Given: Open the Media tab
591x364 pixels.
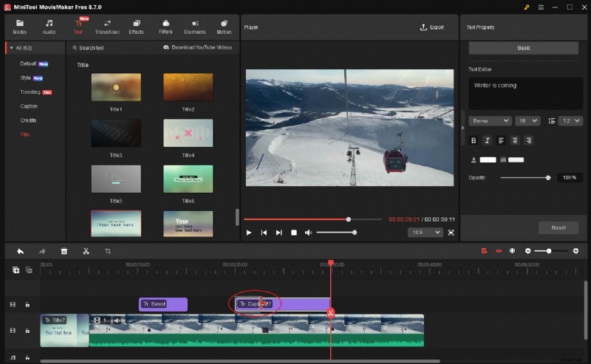Looking at the screenshot, I should coord(20,27).
